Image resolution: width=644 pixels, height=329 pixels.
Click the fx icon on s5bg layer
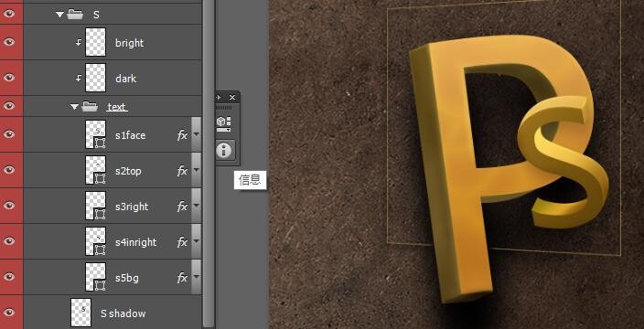(182, 278)
